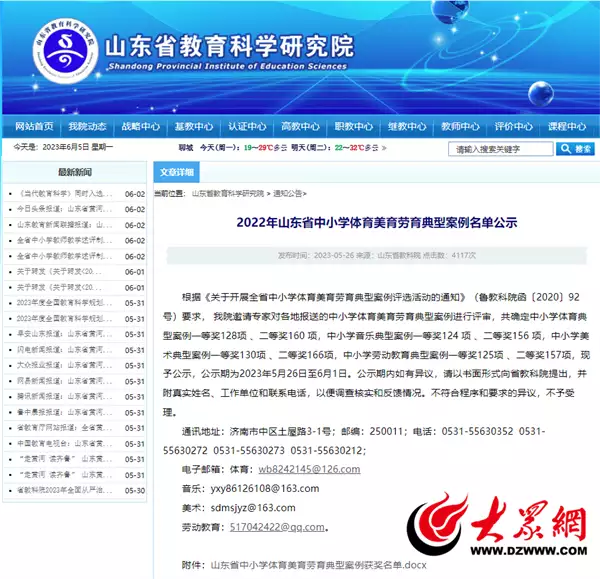Open news item 闪电新闻报道 山东省黄河

coord(65,350)
